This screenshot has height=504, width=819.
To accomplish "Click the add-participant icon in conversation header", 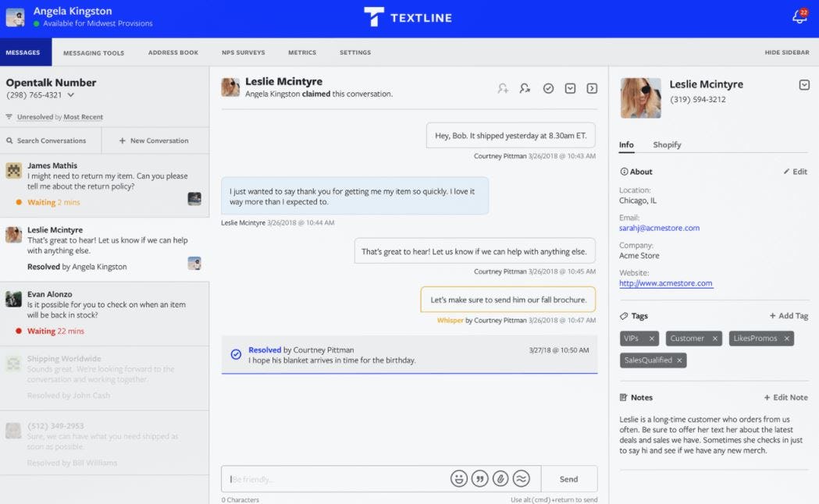I will click(x=503, y=88).
